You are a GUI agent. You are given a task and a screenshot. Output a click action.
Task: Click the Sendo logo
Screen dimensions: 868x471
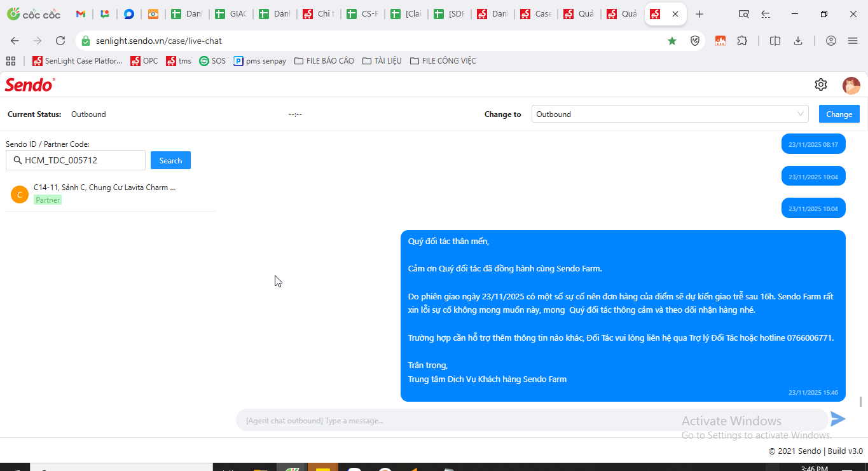[30, 85]
